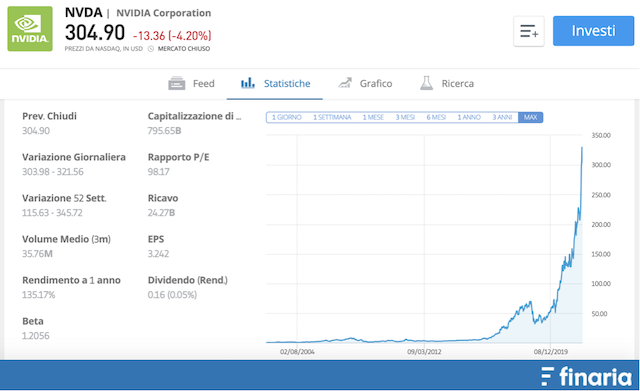640x391 pixels.
Task: Click the Feed newspaper icon
Action: (176, 83)
